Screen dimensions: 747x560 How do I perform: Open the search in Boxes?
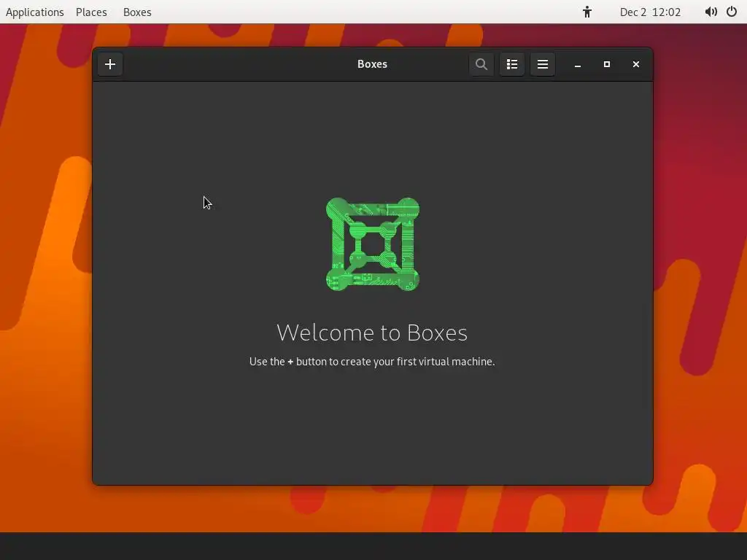481,64
